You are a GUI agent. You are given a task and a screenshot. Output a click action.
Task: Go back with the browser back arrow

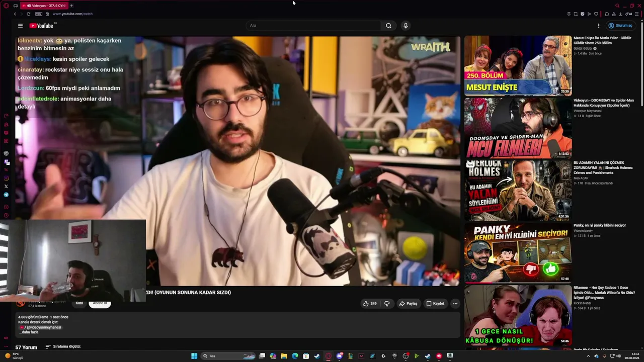15,14
